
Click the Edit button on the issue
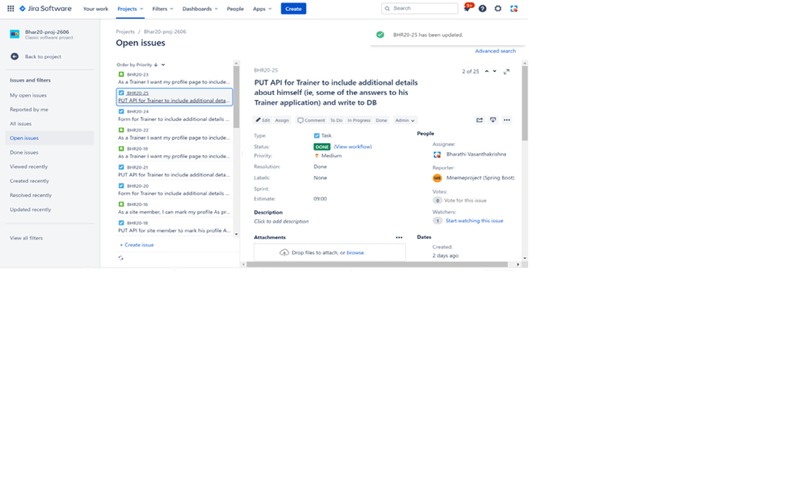pos(263,120)
